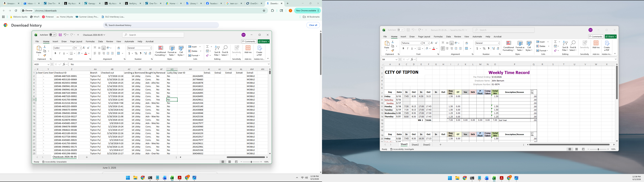Image resolution: width=644 pixels, height=182 pixels.
Task: Switch to Sheet2 in the Barnum workbook
Action: pos(415,145)
